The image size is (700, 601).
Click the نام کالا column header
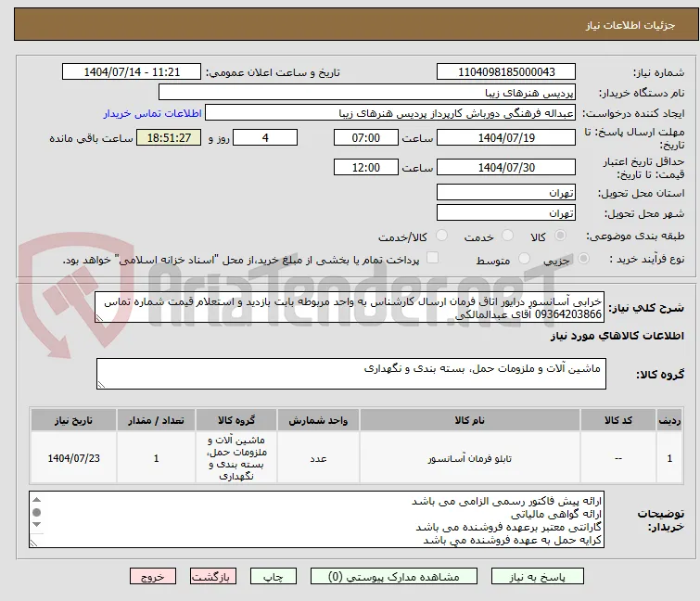[470, 420]
